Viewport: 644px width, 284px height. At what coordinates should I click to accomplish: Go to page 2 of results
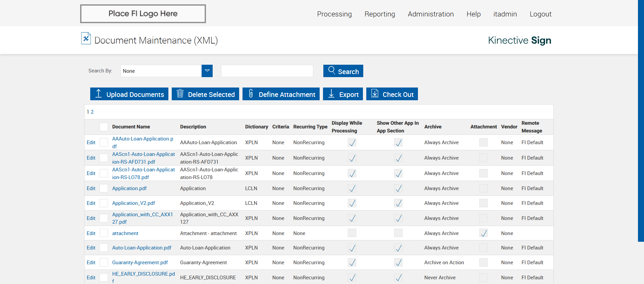click(x=92, y=112)
